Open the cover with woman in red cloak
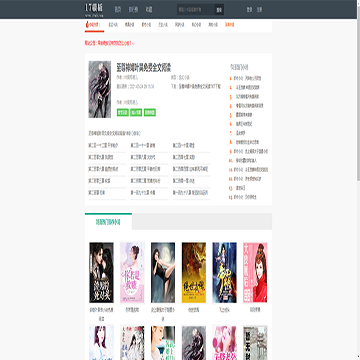Viewport: 360px width, 360px height. tap(255, 273)
